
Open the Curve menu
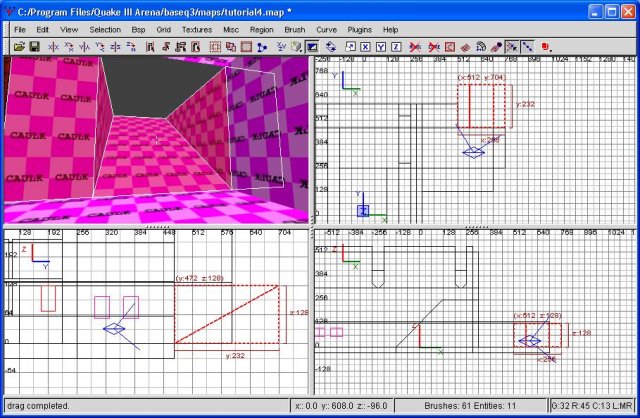[x=327, y=30]
